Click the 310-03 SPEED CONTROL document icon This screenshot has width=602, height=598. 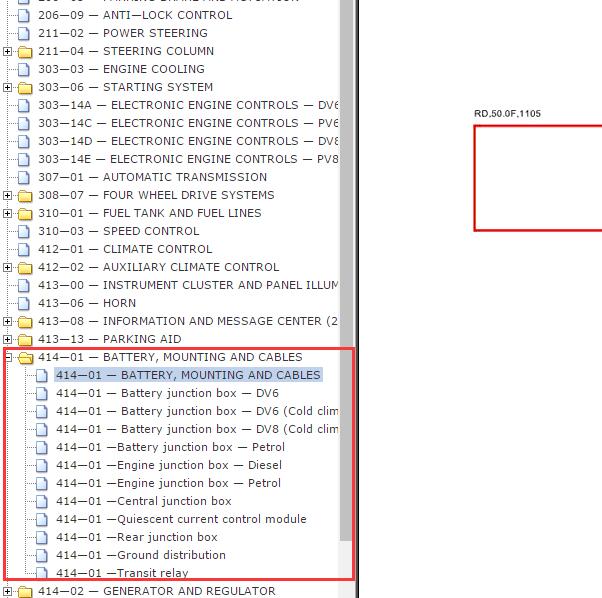click(x=24, y=231)
